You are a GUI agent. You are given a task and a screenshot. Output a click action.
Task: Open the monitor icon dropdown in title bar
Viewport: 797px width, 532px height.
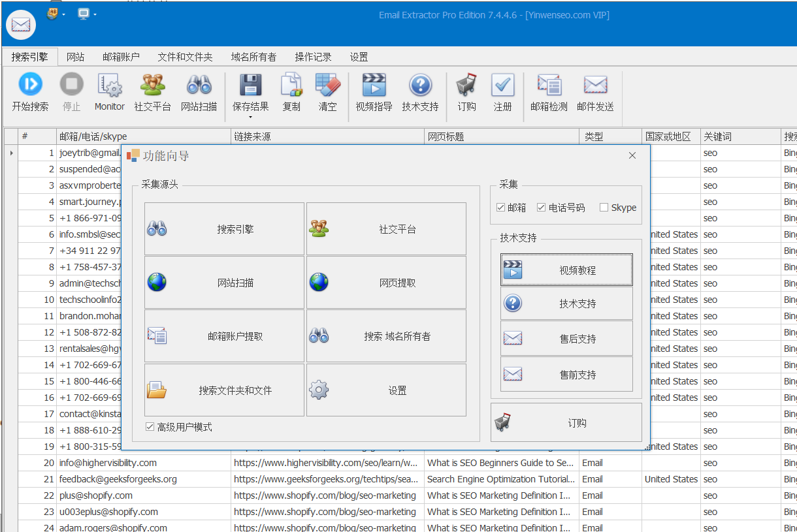click(95, 14)
